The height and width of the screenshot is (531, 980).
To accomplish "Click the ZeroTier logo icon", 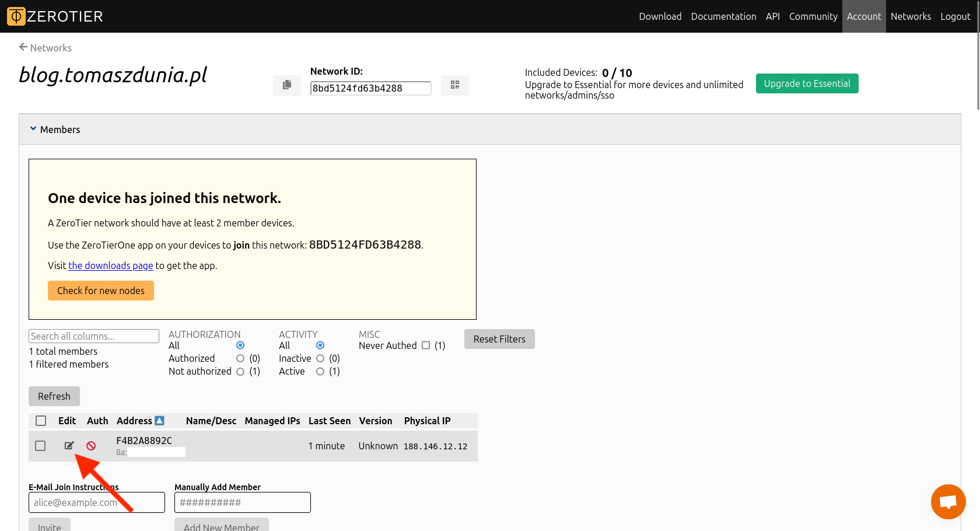I will coord(16,16).
